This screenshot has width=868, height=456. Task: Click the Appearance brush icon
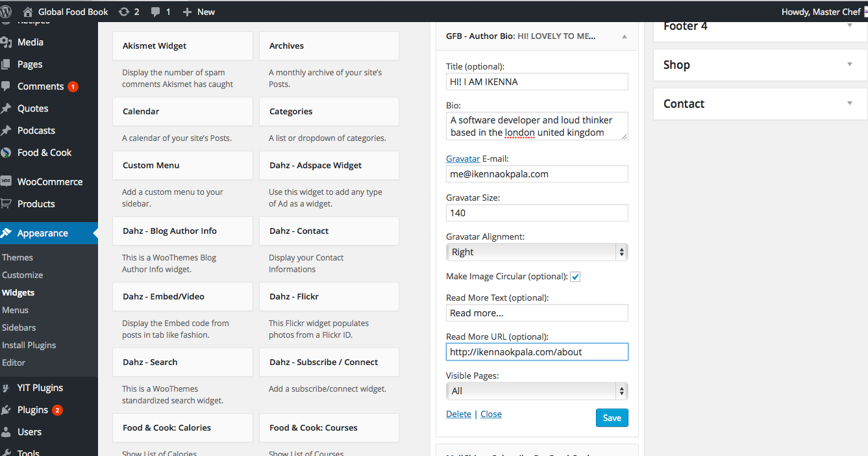(6, 233)
